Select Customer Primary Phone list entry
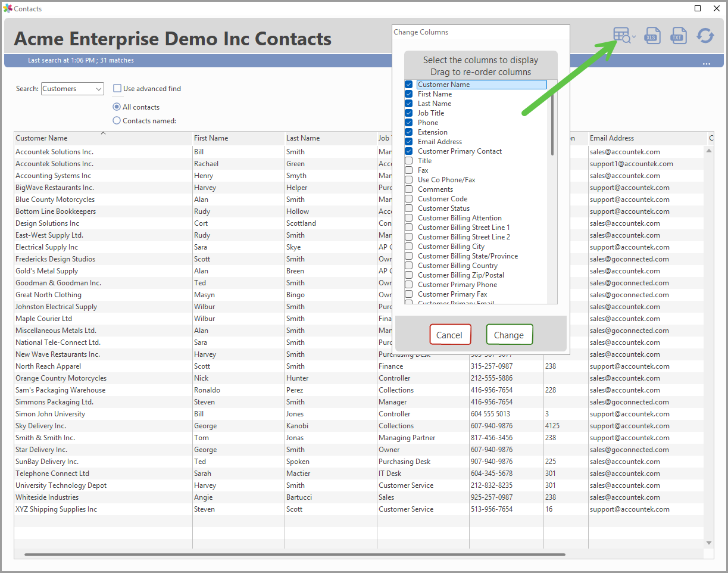Viewport: 728px width, 573px height. (457, 285)
